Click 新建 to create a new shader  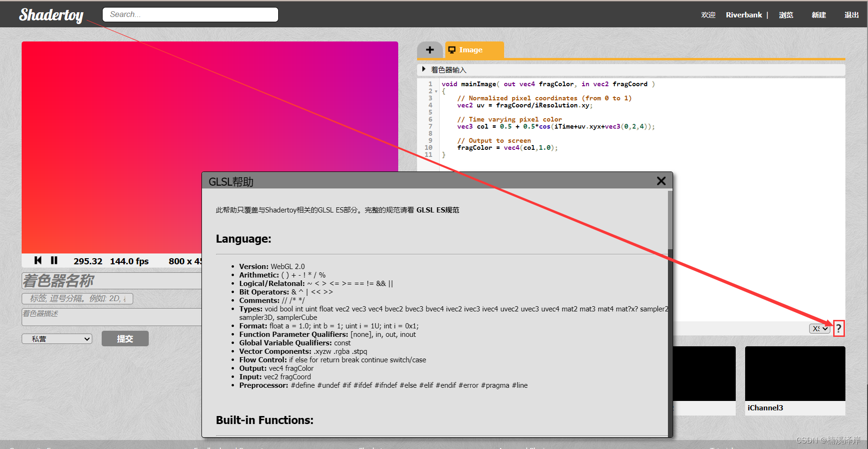pyautogui.click(x=819, y=15)
